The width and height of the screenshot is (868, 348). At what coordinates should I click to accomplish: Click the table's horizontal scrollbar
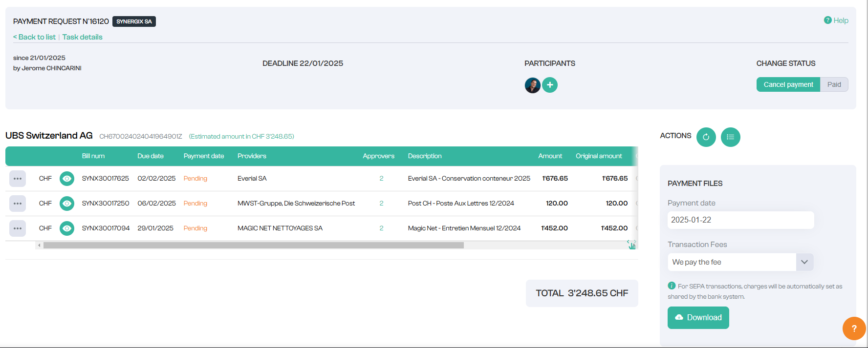coord(253,246)
